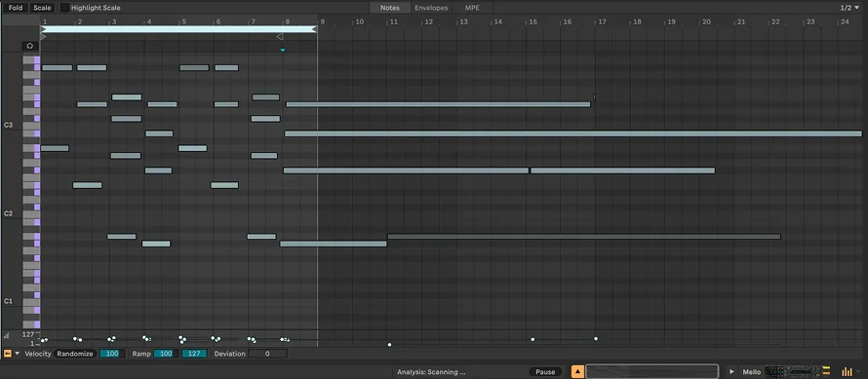This screenshot has width=868, height=379.
Task: Click the clip end marker near bar 8
Action: pyautogui.click(x=280, y=36)
